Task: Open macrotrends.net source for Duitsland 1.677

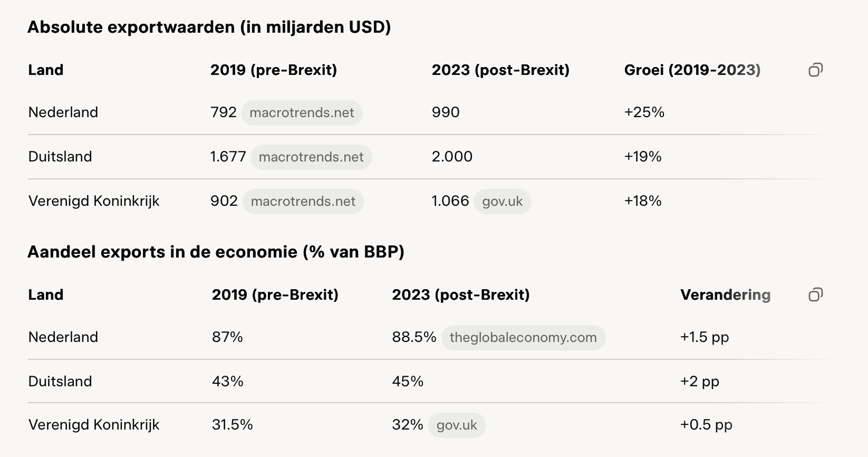Action: [x=311, y=157]
